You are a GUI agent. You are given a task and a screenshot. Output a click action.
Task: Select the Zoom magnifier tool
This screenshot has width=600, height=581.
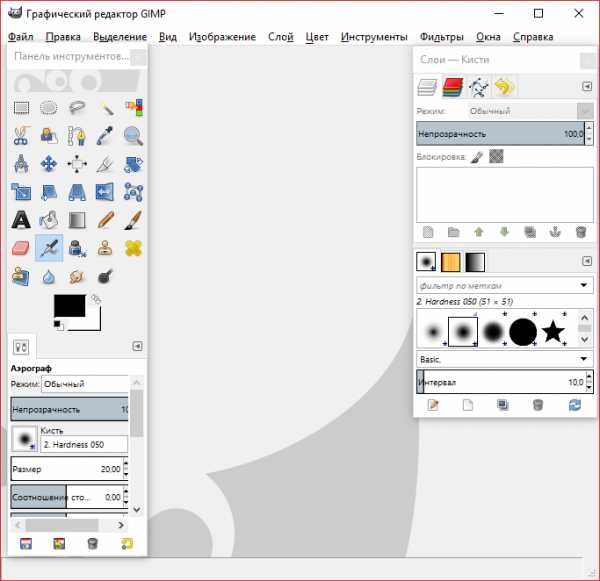133,136
